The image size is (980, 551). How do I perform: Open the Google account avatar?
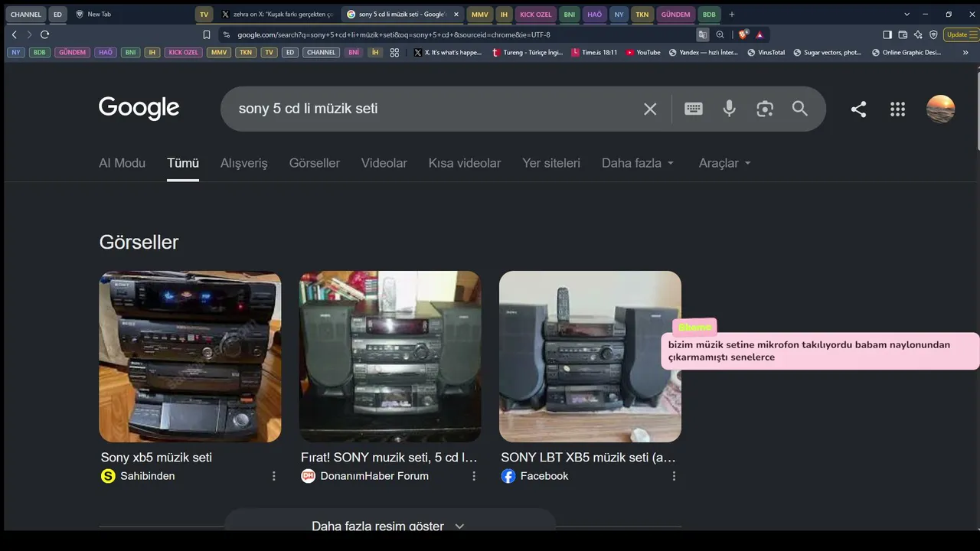coord(941,109)
